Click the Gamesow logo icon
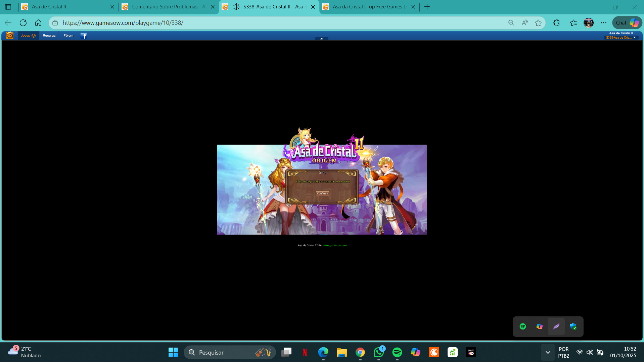This screenshot has height=362, width=644. (x=9, y=35)
